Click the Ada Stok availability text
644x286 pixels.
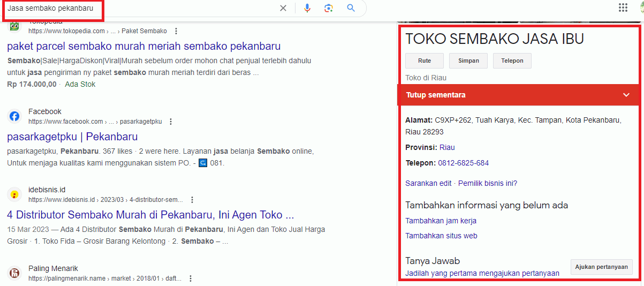[x=80, y=84]
